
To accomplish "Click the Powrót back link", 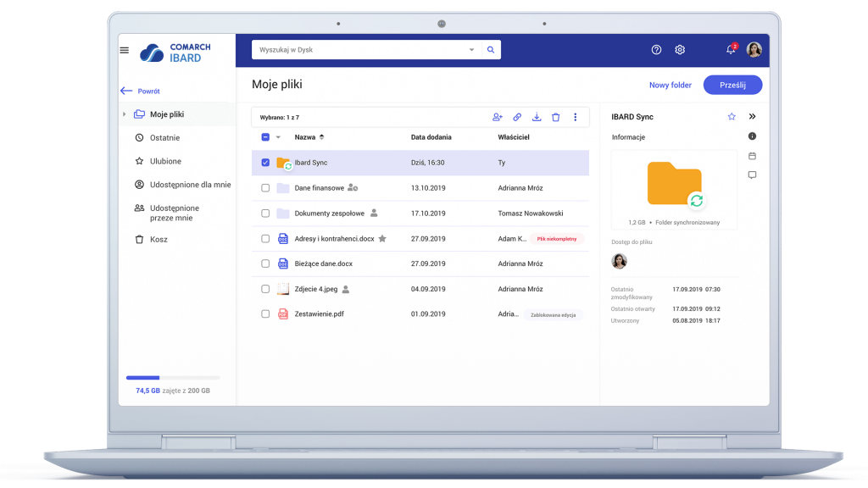I will point(141,91).
